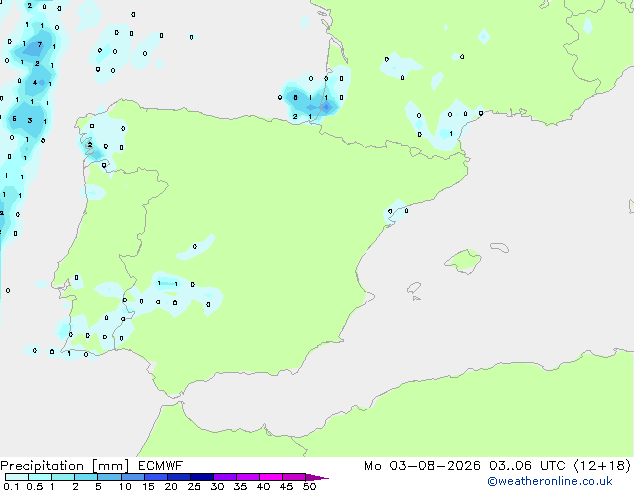The width and height of the screenshot is (634, 490).
Task: Click the ECMWF model label
Action: (x=161, y=465)
